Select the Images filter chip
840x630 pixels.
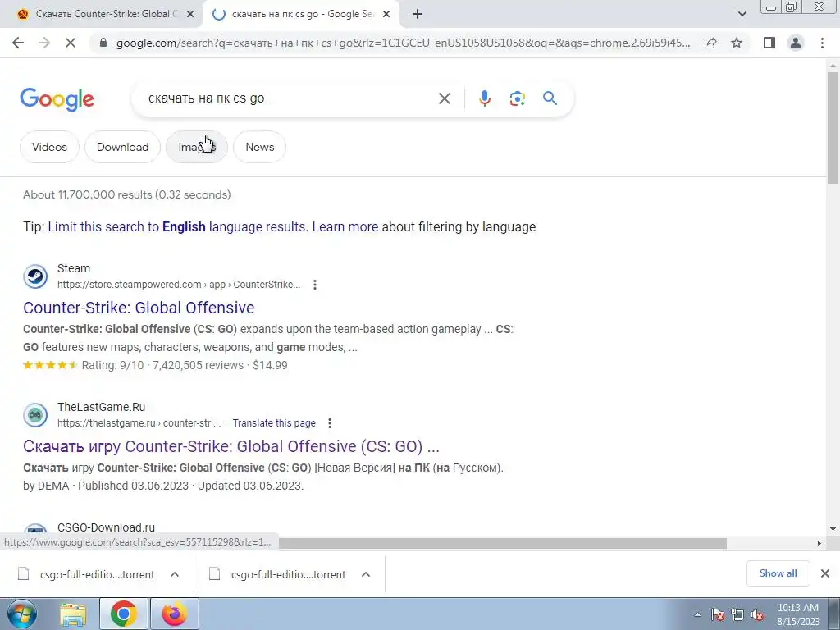pos(197,147)
